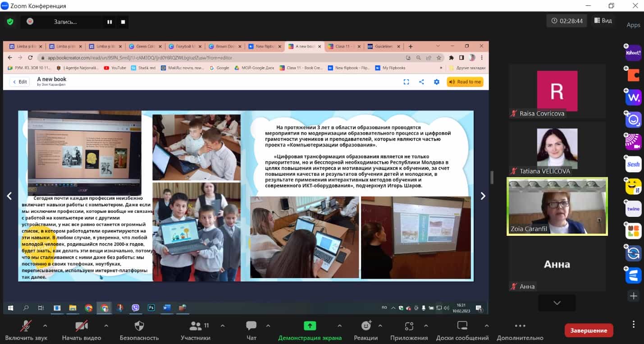Expand participants list chevron below Анна tile
The height and width of the screenshot is (344, 644).
coord(557,303)
